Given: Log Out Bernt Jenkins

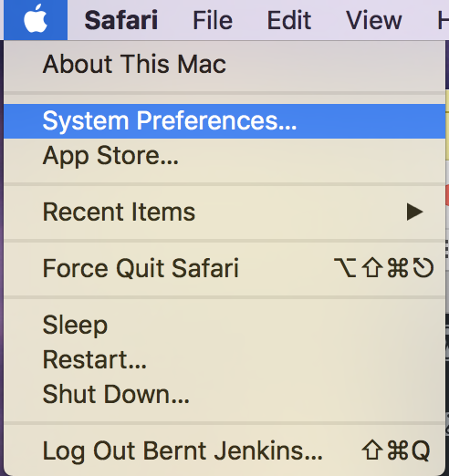Looking at the screenshot, I should 224,450.
